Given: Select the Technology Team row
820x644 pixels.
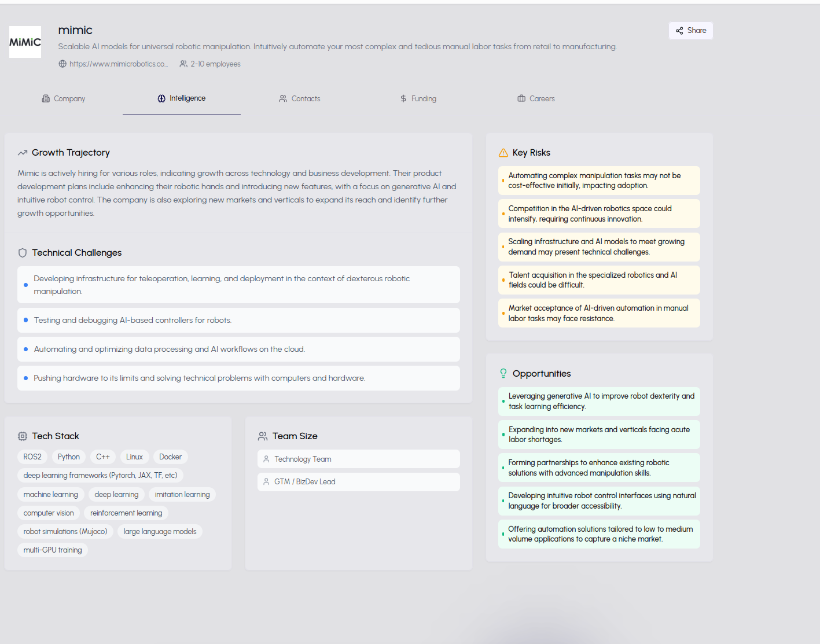Looking at the screenshot, I should 359,459.
